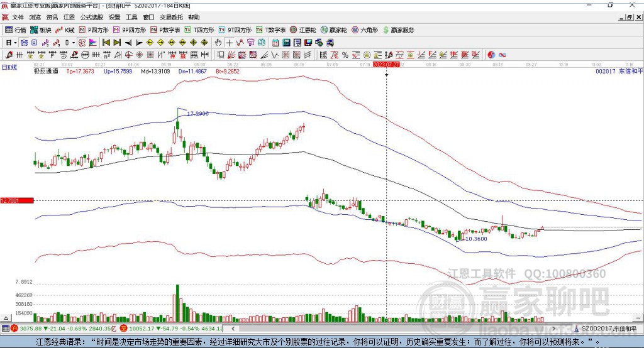The image size is (644, 348).
Task: Switch to K线 candlestick chart
Action: pos(65,30)
